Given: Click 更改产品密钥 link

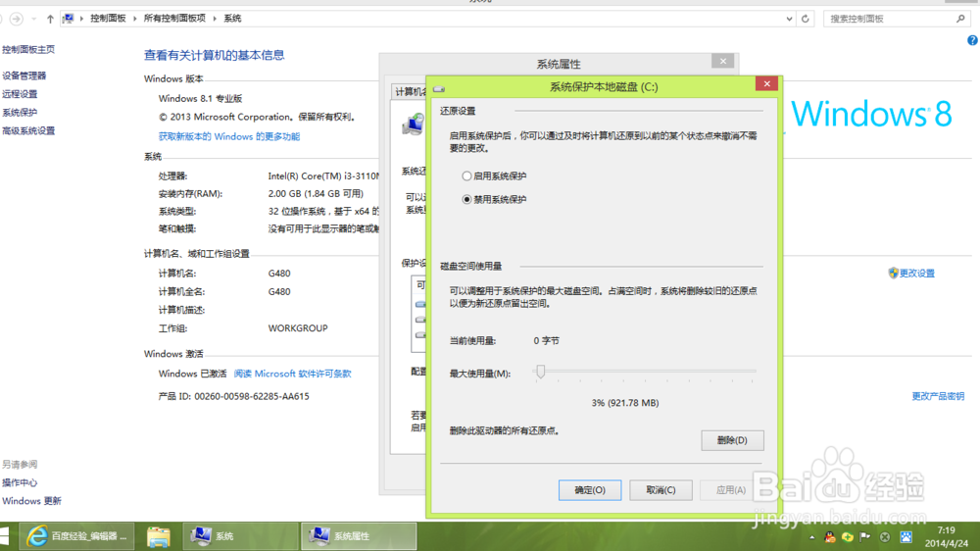Looking at the screenshot, I should pos(938,396).
